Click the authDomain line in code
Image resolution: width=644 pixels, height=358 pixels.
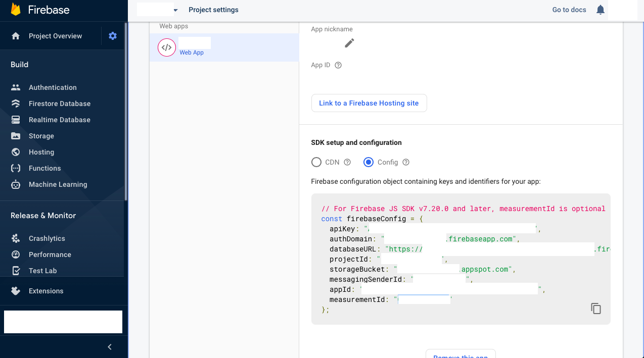[425, 239]
